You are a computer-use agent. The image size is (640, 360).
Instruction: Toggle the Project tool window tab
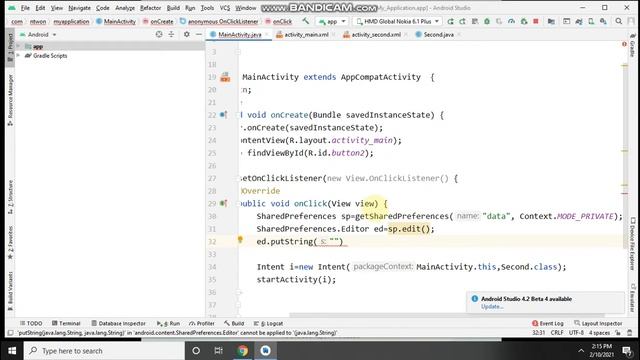(11, 47)
